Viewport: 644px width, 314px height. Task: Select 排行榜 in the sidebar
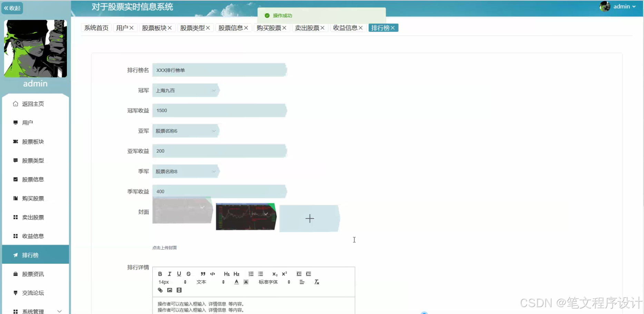pyautogui.click(x=36, y=255)
